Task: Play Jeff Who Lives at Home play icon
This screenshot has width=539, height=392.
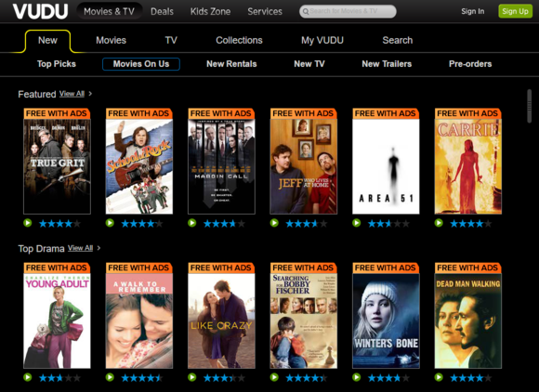Action: (x=274, y=223)
